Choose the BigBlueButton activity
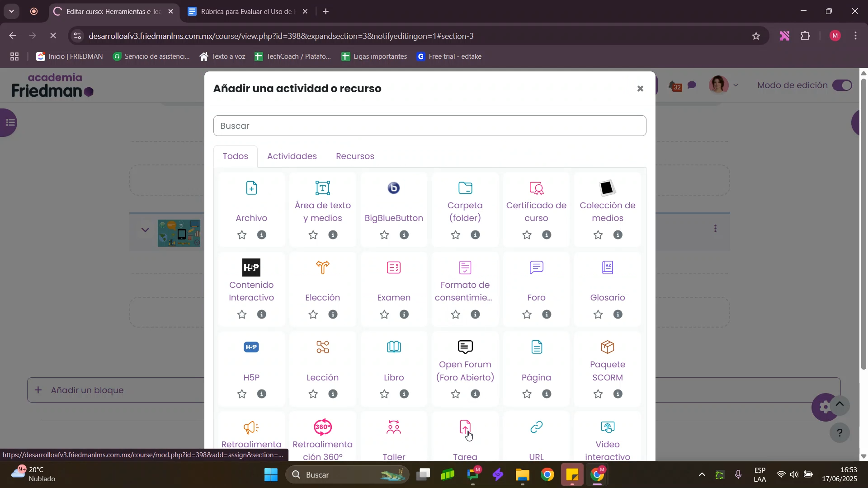Image resolution: width=868 pixels, height=488 pixels. 393,188
